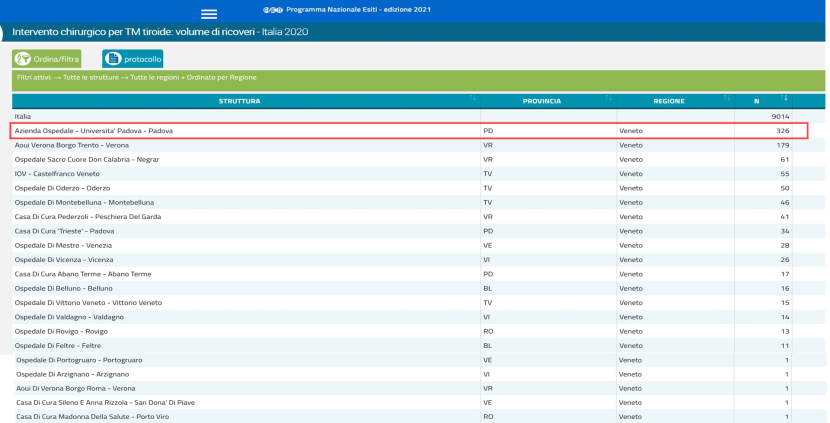Image resolution: width=830 pixels, height=423 pixels.
Task: Select Aoui Verona Borgo Trento row
Action: coord(72,145)
